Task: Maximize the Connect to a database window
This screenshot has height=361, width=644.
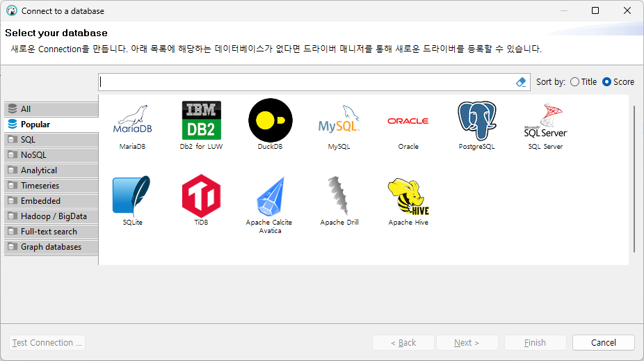Action: 595,10
